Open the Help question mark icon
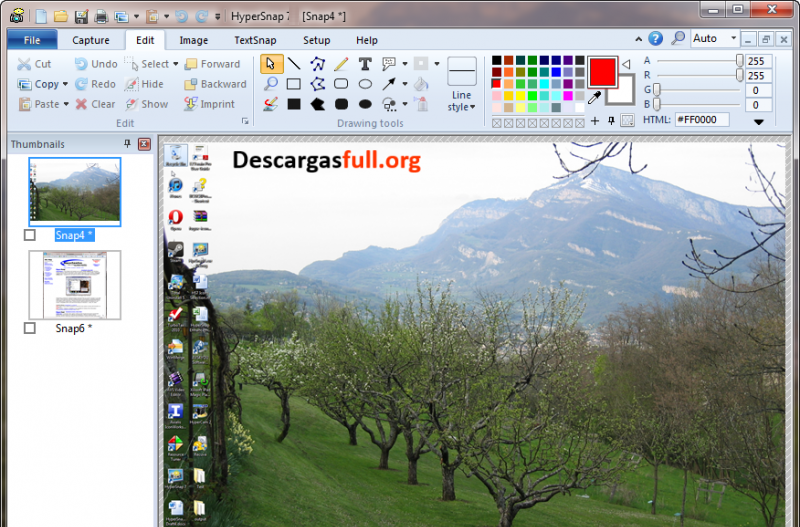The height and width of the screenshot is (527, 800). pos(656,39)
